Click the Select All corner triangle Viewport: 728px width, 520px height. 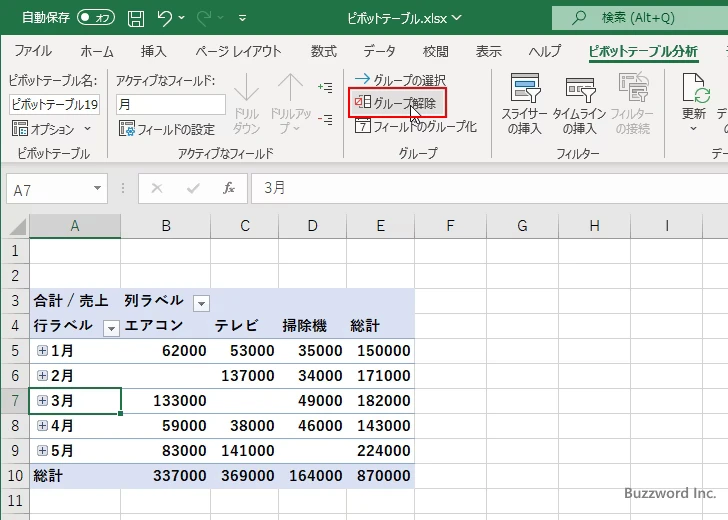tap(18, 227)
